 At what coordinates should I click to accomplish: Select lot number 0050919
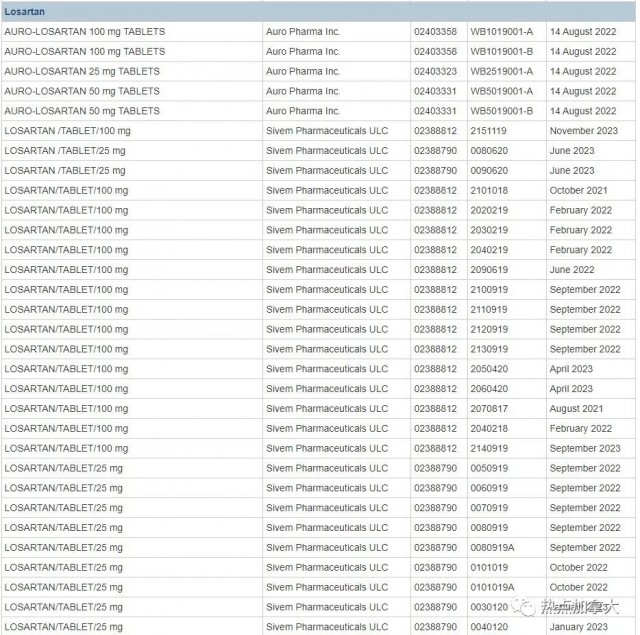[489, 468]
